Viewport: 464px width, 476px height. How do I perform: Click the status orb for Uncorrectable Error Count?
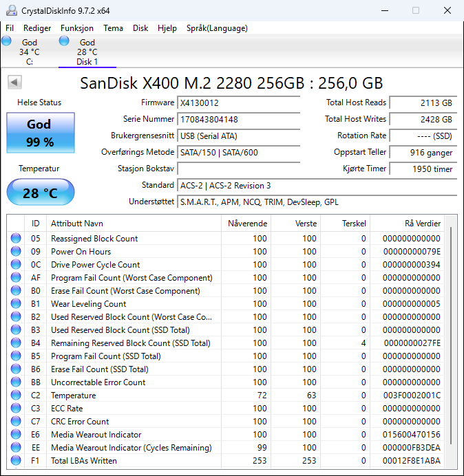pyautogui.click(x=16, y=382)
